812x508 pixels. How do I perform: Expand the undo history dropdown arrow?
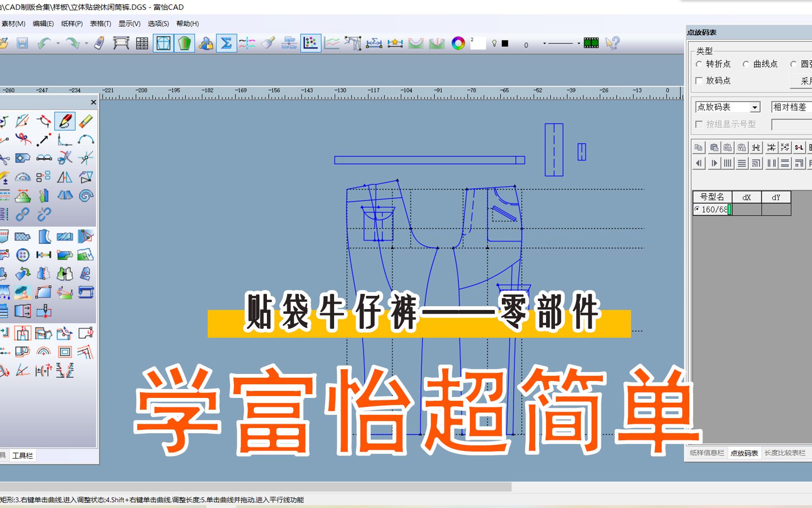point(58,43)
